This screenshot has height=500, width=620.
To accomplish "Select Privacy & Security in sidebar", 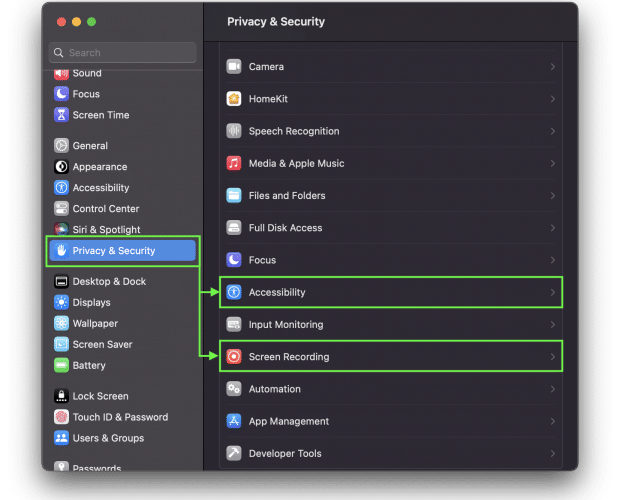I will click(x=123, y=251).
